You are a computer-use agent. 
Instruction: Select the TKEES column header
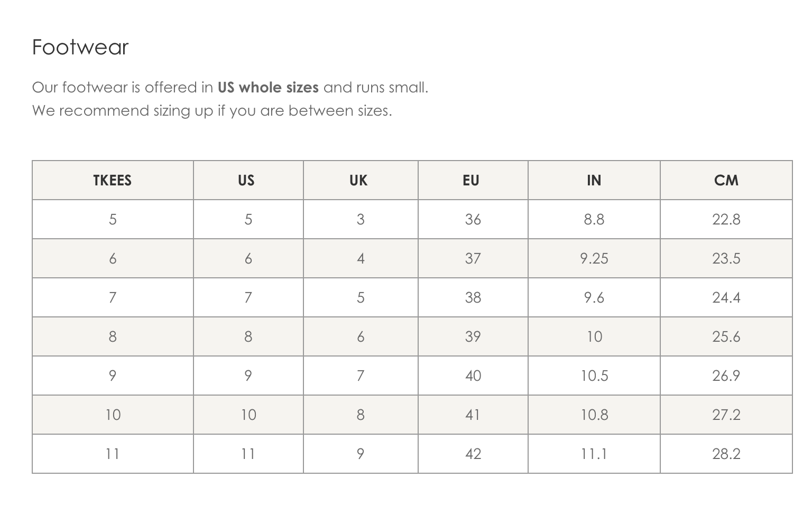tap(113, 180)
